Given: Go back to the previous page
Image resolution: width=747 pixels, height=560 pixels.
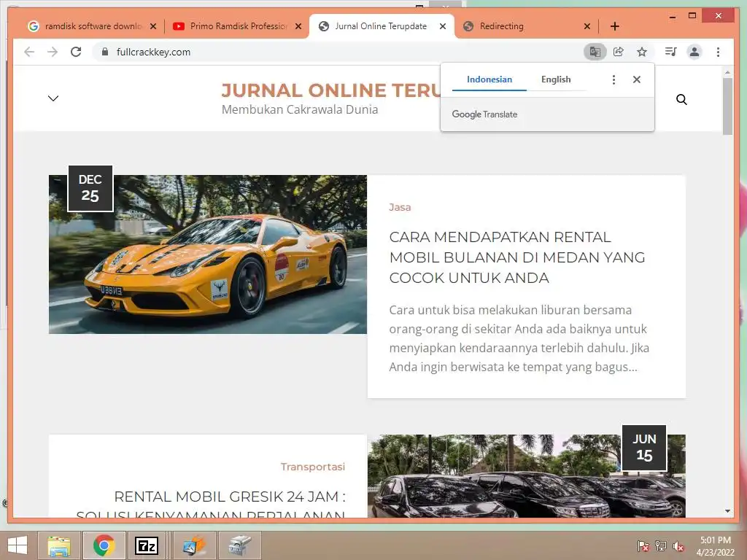Looking at the screenshot, I should tap(29, 52).
